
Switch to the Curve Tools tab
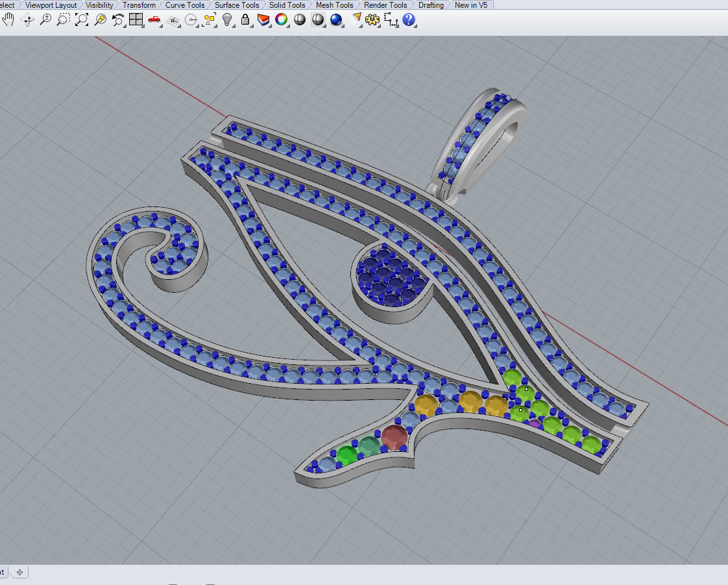(185, 5)
